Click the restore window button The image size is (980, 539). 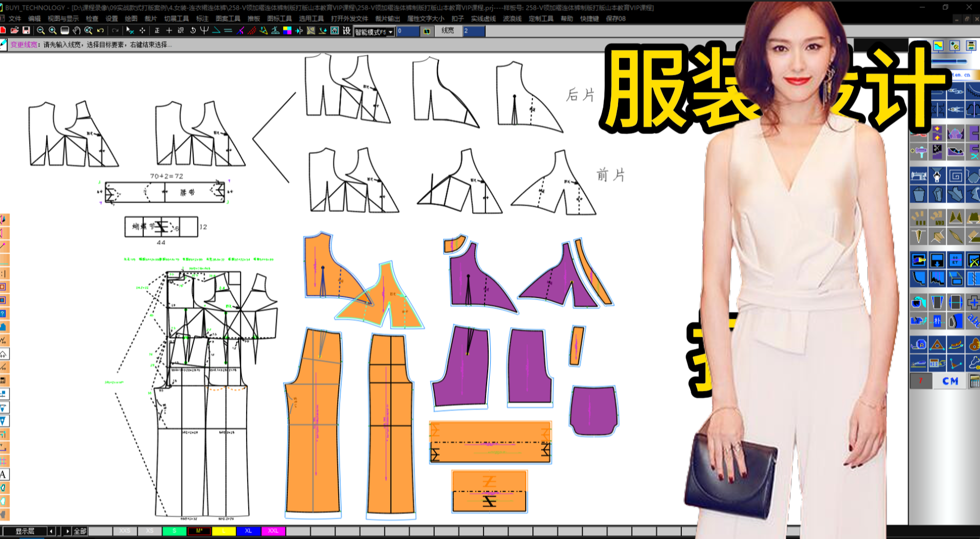945,7
